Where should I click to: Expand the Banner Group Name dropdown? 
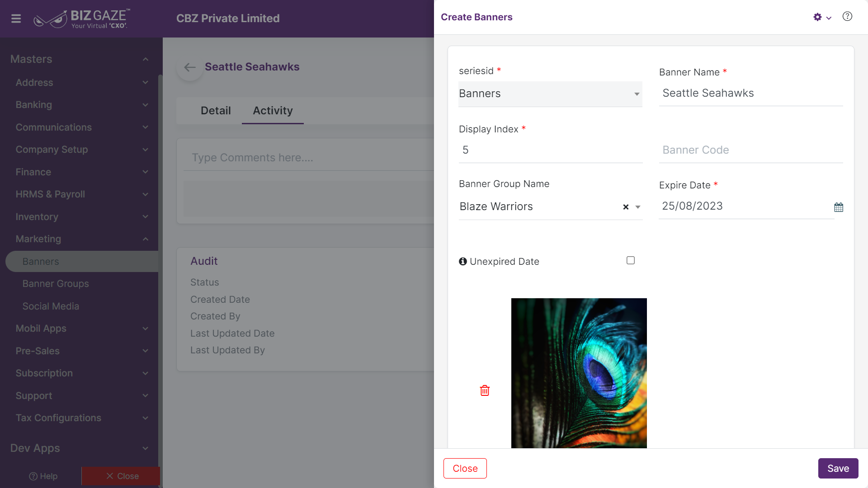tap(638, 207)
